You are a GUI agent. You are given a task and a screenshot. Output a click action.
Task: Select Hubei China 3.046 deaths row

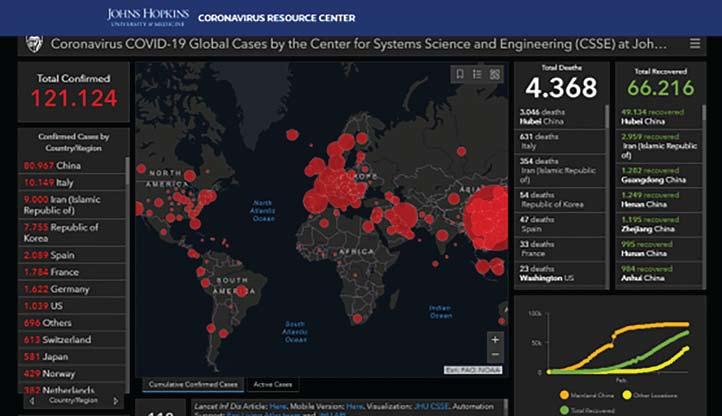[559, 117]
